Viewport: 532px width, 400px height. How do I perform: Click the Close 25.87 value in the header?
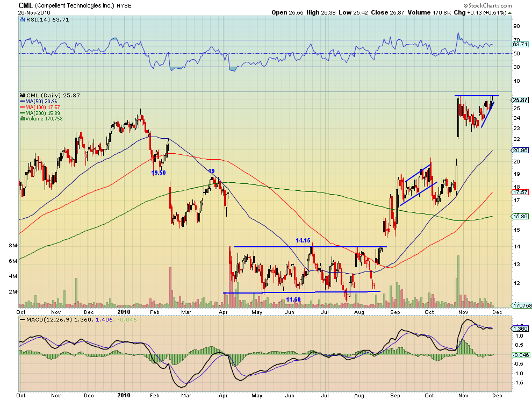[387, 12]
